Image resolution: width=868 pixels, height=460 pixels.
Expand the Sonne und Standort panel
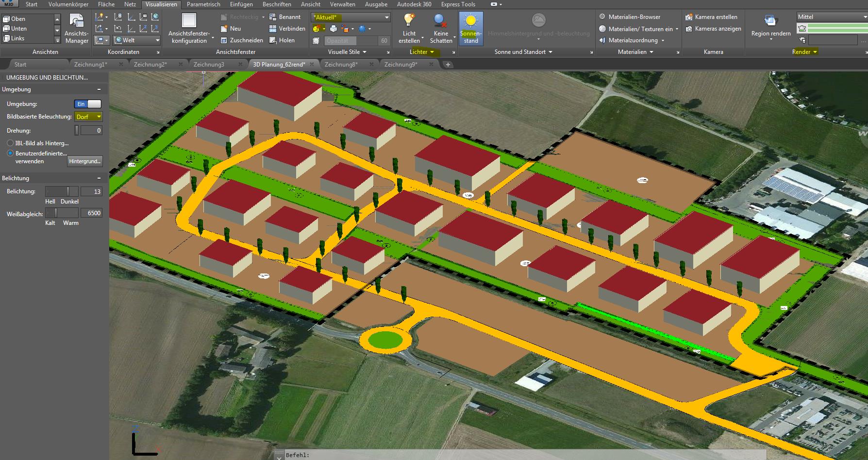[x=523, y=52]
